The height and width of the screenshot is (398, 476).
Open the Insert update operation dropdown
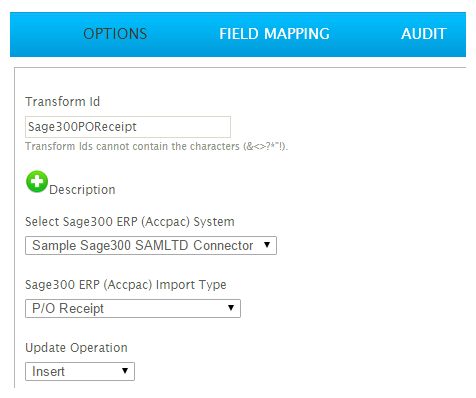pyautogui.click(x=80, y=371)
